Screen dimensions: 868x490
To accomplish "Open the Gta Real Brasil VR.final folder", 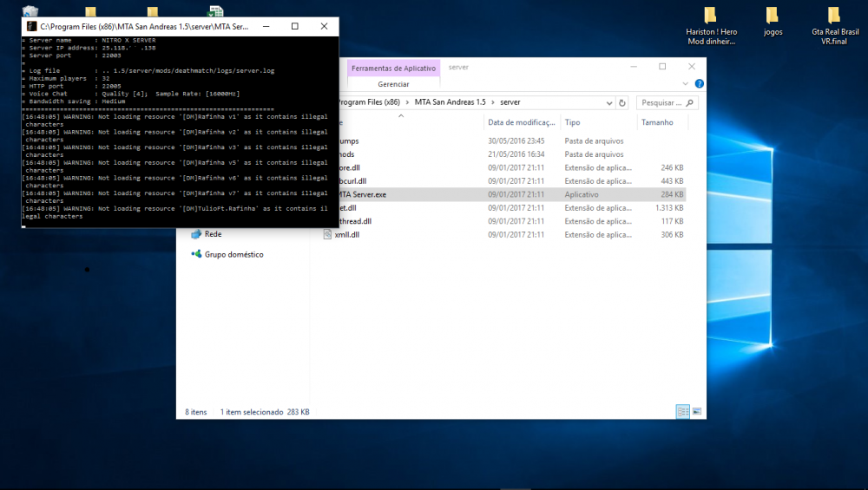I will click(x=833, y=24).
